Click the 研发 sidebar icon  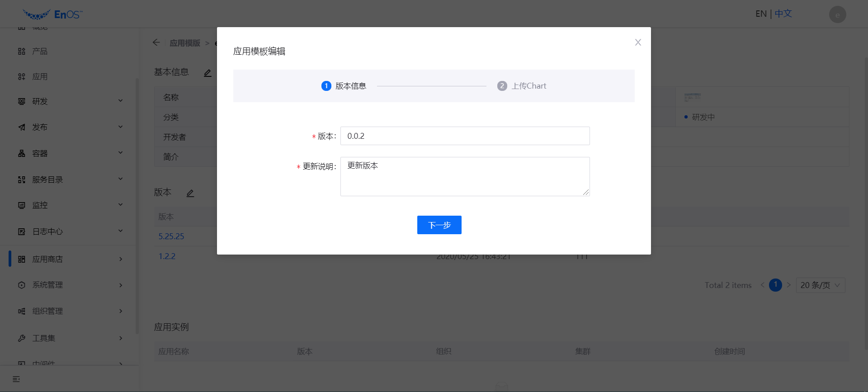click(x=22, y=101)
